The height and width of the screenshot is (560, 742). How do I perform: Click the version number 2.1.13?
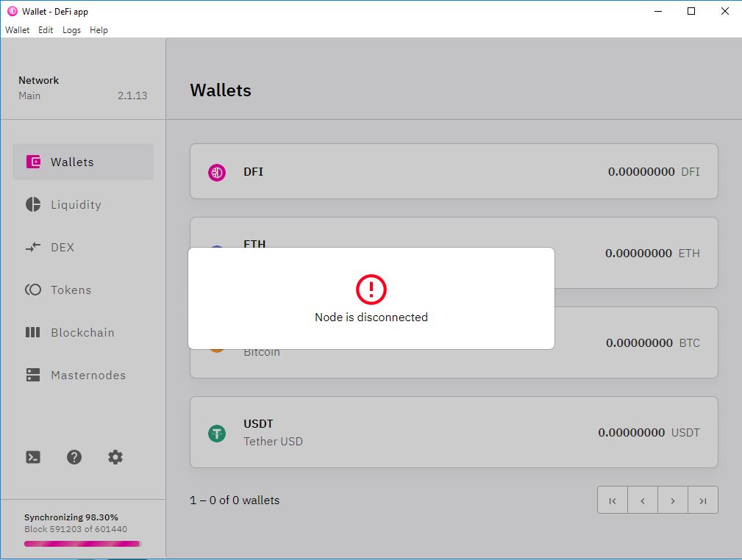click(132, 96)
